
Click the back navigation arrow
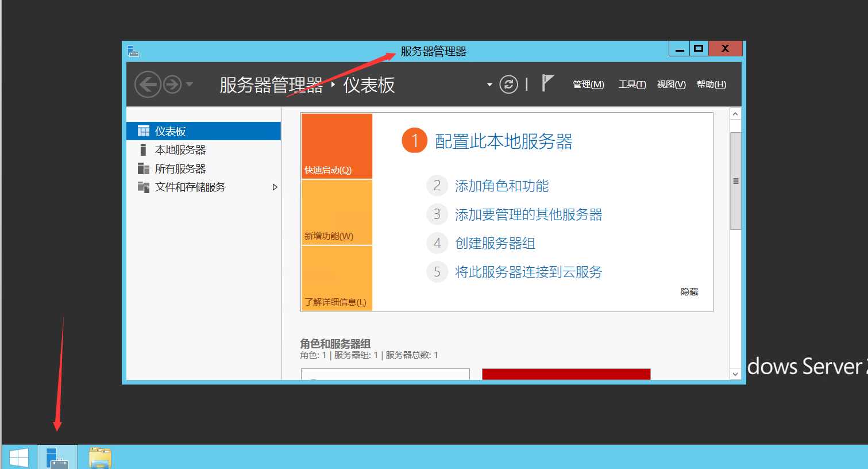click(x=148, y=84)
